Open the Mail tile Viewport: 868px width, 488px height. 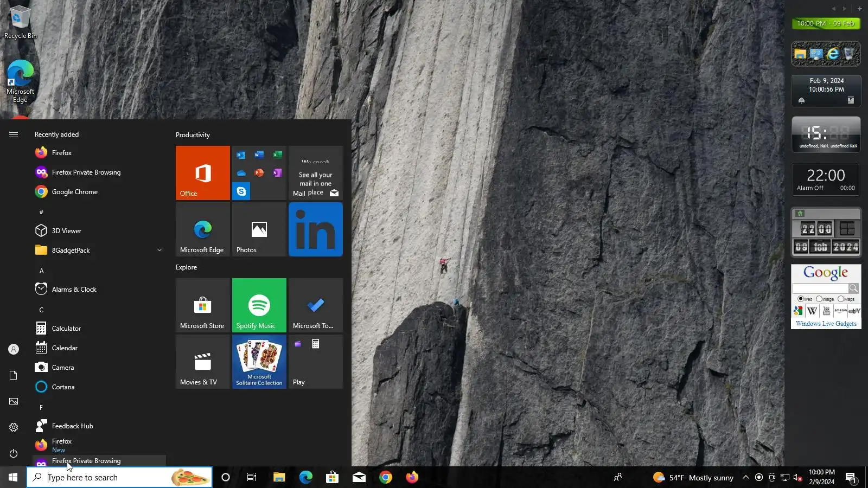coord(316,173)
